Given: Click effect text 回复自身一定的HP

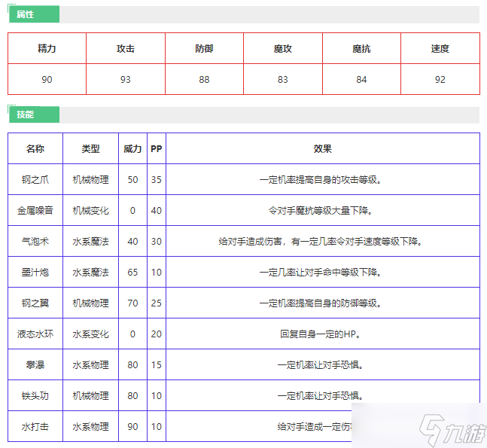Looking at the screenshot, I should click(320, 334).
